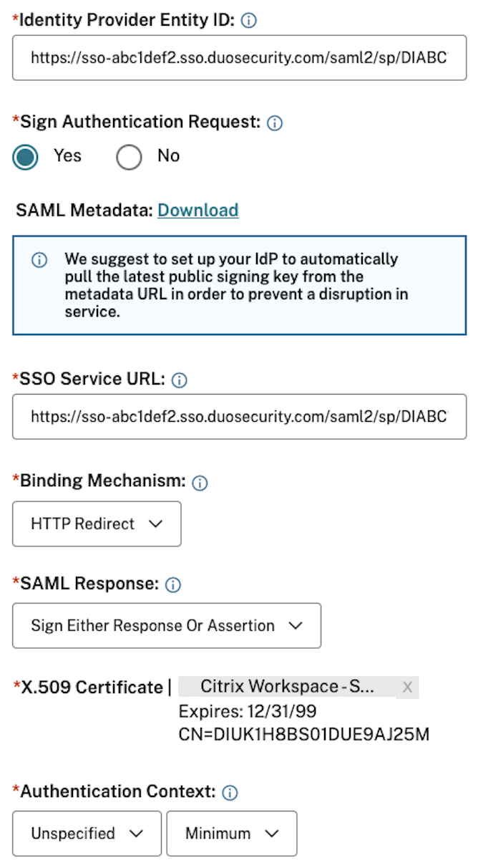Open the SAML Response info tooltip
The image size is (478, 868).
tap(171, 584)
